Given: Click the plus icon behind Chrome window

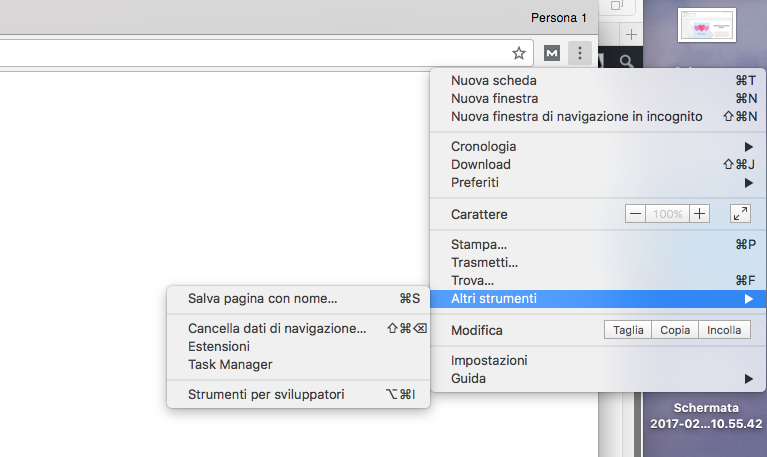Looking at the screenshot, I should pos(631,35).
